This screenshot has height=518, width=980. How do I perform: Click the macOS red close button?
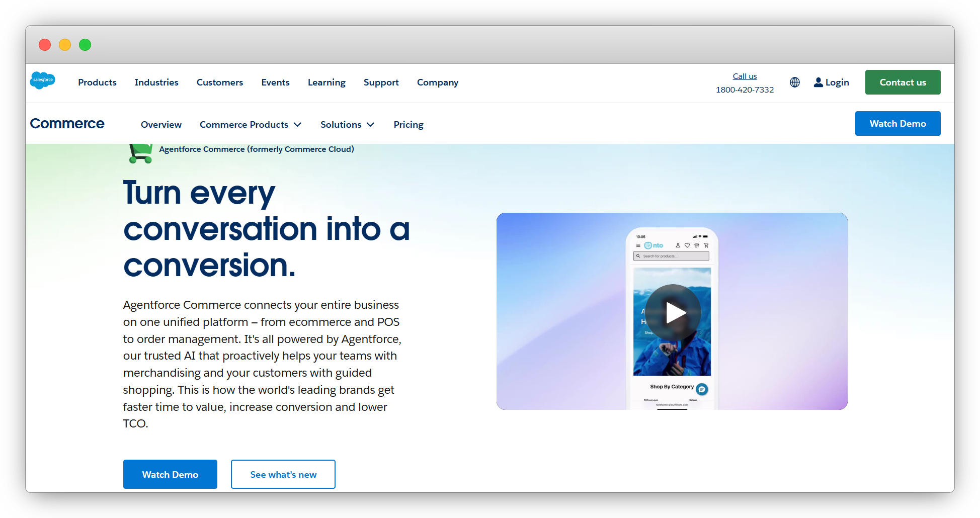(45, 45)
